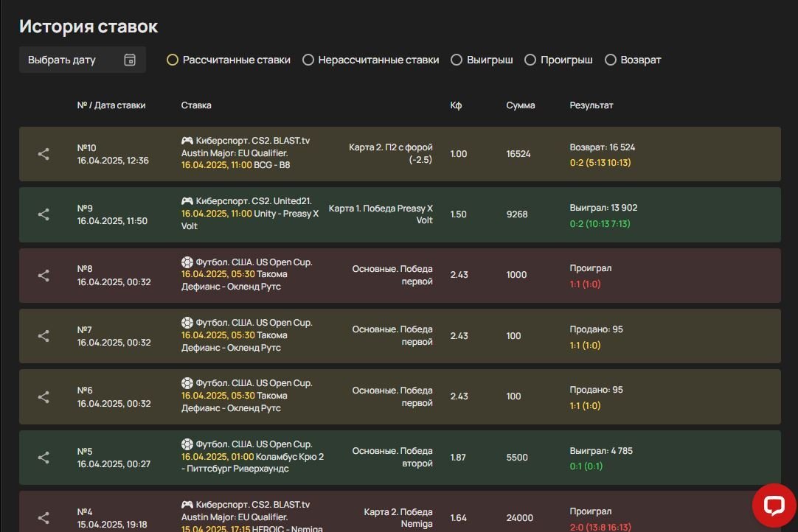Share bet №8 via share icon

click(x=44, y=275)
